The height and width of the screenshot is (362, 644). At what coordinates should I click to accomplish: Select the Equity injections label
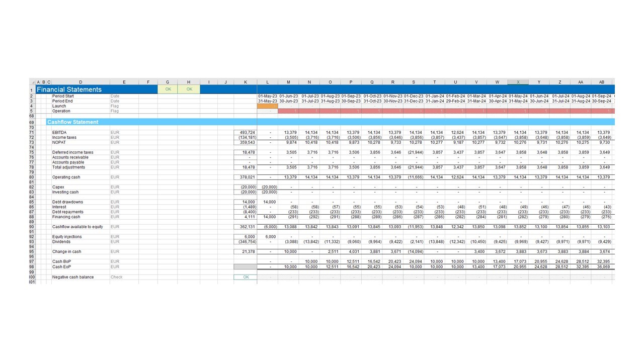tap(67, 237)
